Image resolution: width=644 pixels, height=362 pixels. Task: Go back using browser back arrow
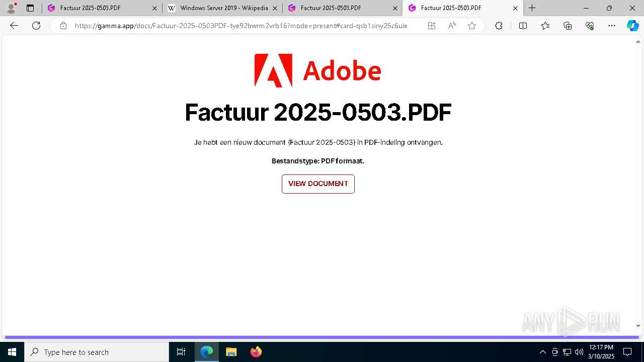click(14, 26)
